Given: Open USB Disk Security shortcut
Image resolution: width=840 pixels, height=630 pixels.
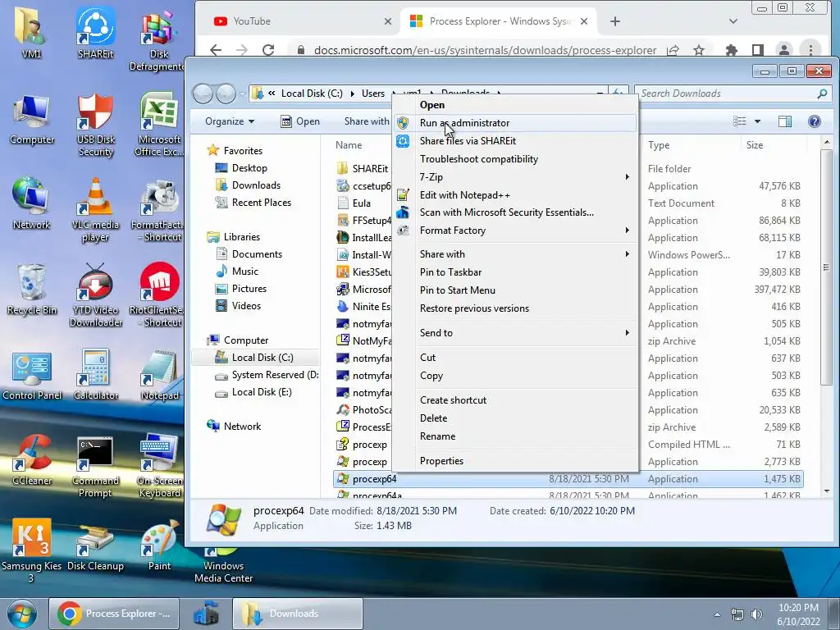Looking at the screenshot, I should click(x=95, y=126).
